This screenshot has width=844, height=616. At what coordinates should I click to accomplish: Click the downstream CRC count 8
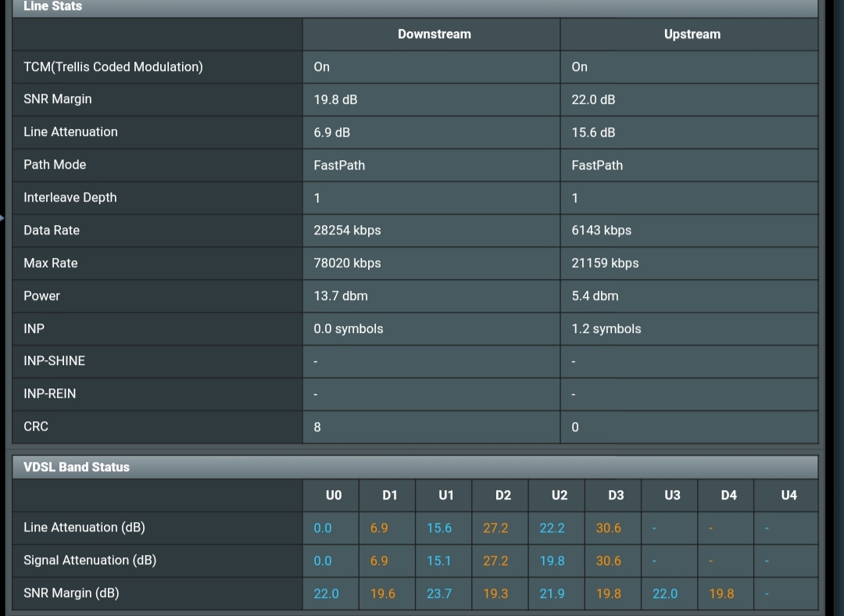[x=317, y=428]
